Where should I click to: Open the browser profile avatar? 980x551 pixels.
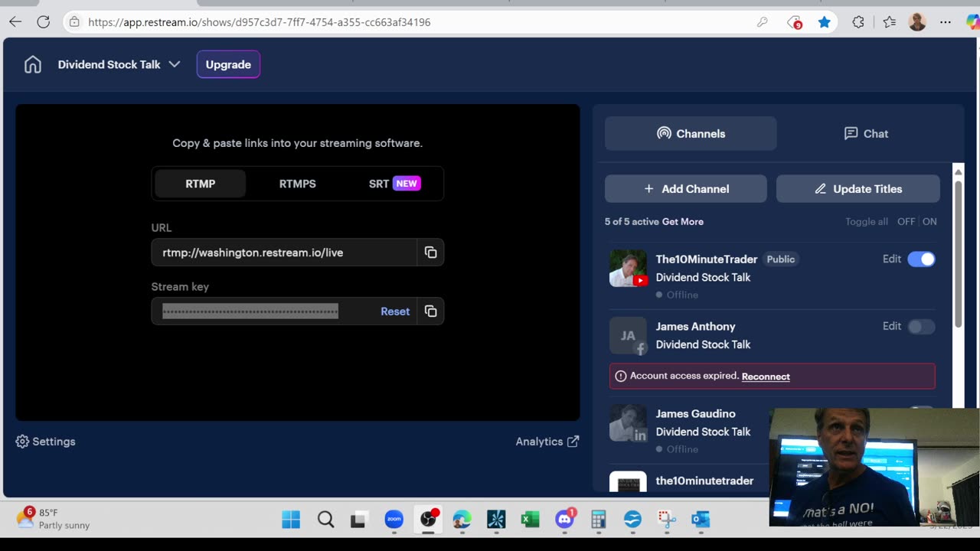(x=917, y=22)
